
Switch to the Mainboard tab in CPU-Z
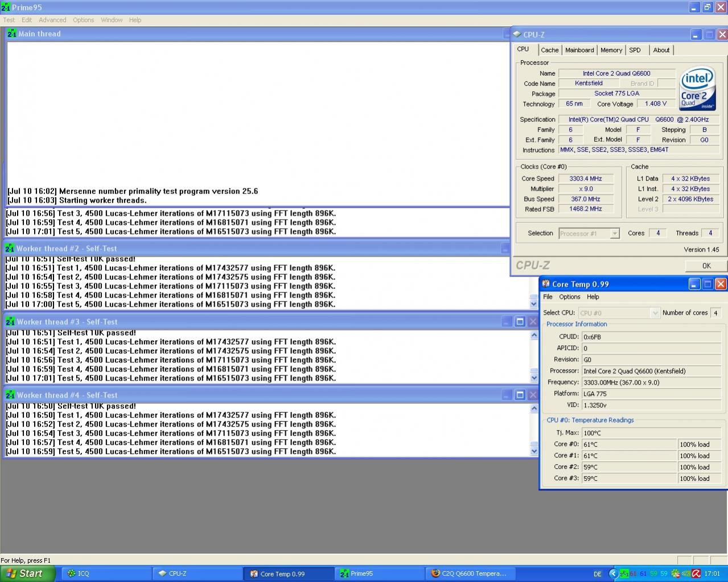[579, 50]
